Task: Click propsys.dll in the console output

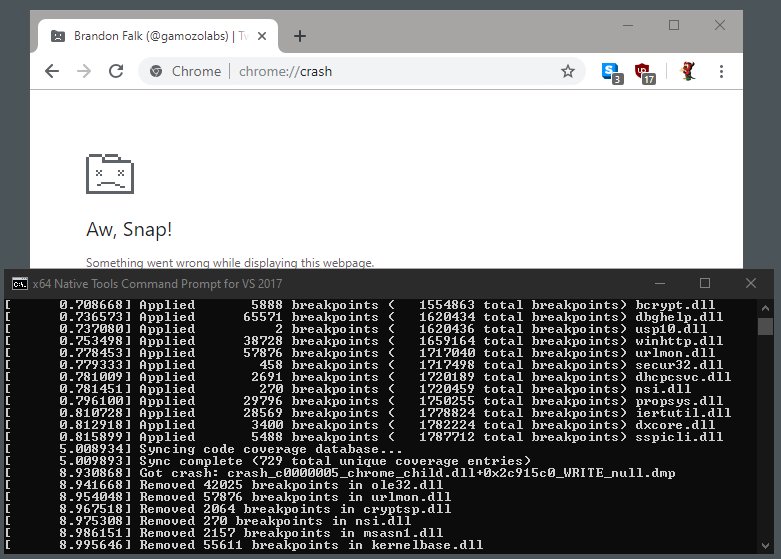Action: pyautogui.click(x=679, y=401)
